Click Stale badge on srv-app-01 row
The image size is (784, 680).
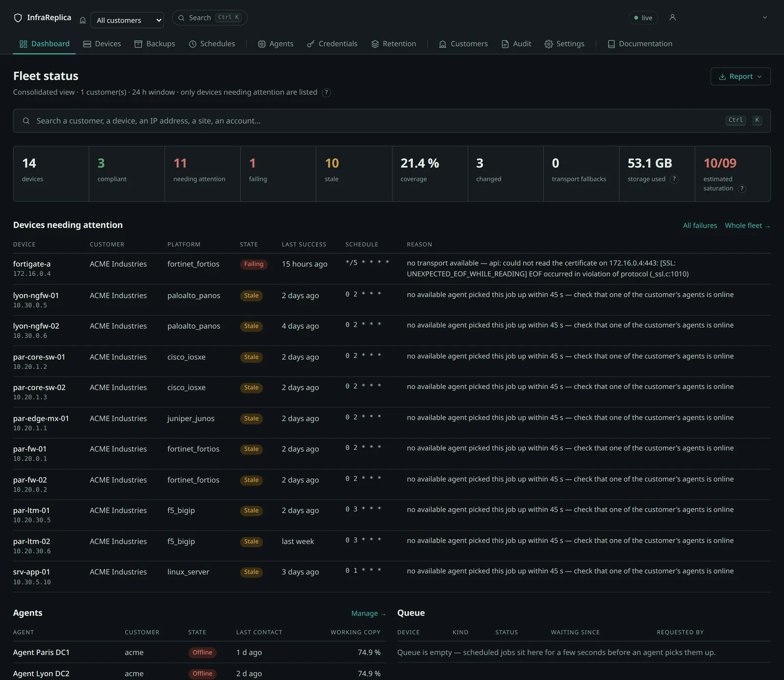tap(251, 572)
